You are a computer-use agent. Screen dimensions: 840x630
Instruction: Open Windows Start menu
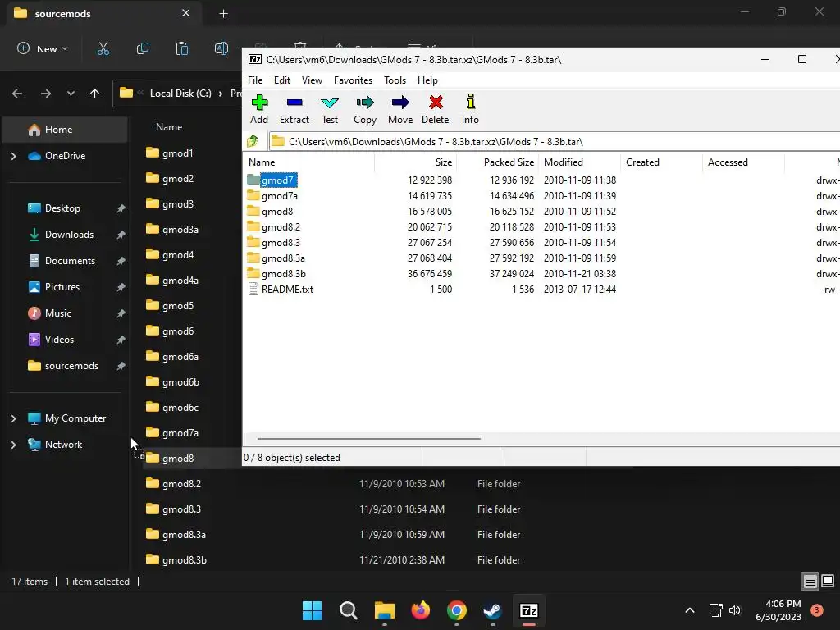[x=312, y=610]
